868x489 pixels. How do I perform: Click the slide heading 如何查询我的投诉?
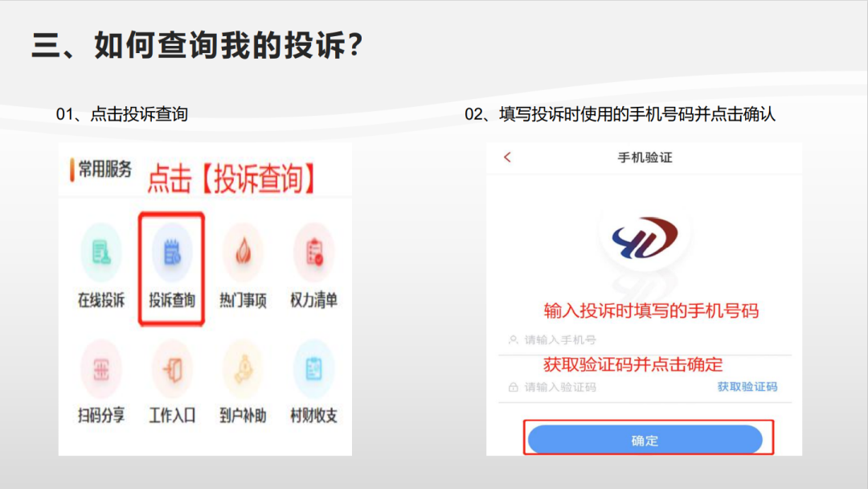[221, 44]
